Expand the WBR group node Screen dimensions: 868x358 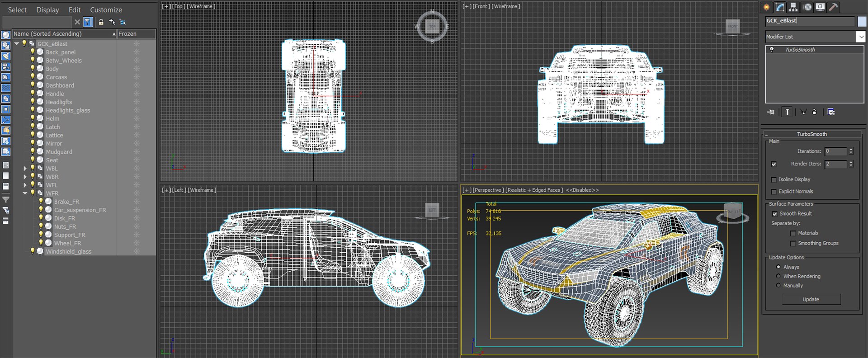(25, 177)
